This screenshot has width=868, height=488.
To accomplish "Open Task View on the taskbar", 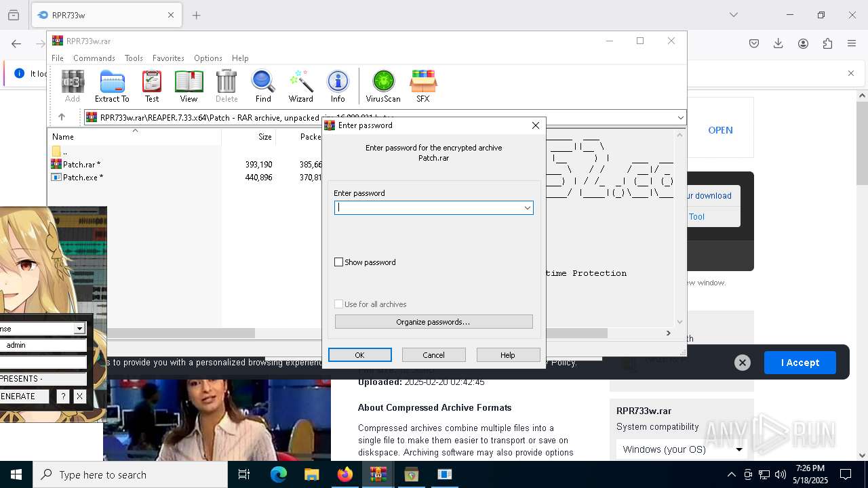I will pos(244,474).
